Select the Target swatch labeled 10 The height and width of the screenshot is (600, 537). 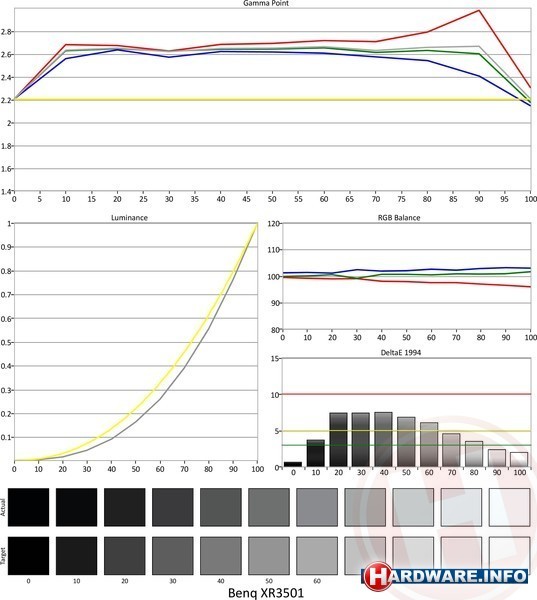tap(77, 556)
